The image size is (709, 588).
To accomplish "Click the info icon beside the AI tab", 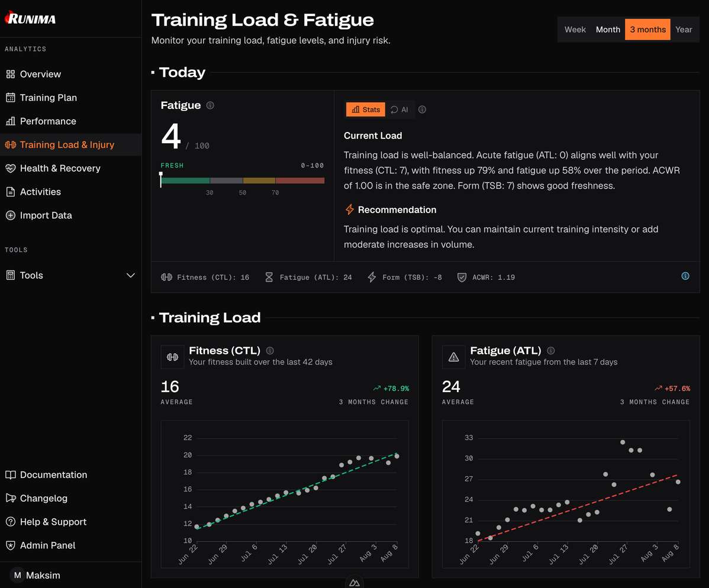I will point(422,109).
